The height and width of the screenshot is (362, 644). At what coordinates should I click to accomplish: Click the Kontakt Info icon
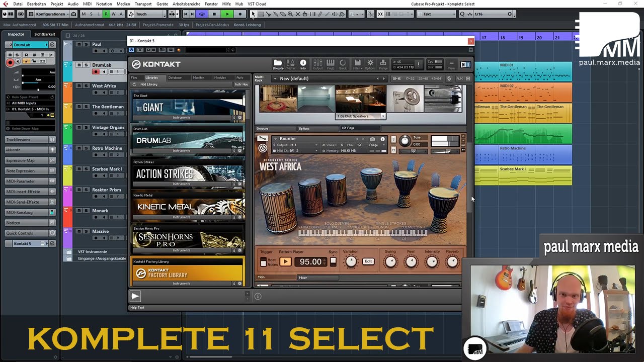coord(303,64)
